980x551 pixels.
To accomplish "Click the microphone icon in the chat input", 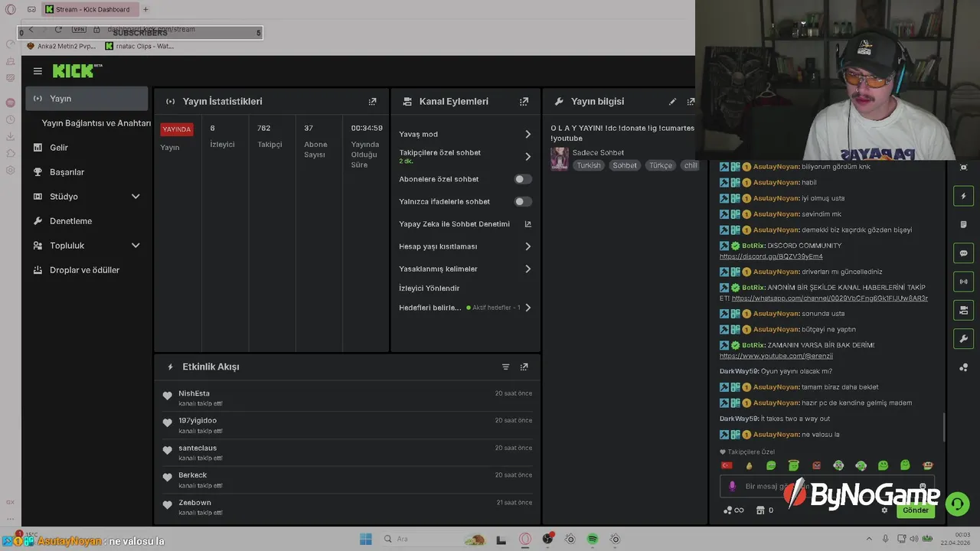I will (732, 486).
